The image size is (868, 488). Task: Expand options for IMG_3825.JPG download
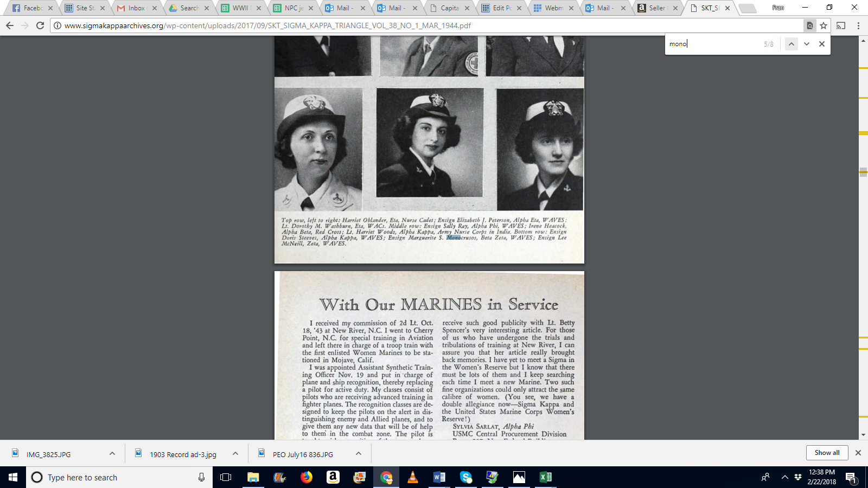click(112, 454)
